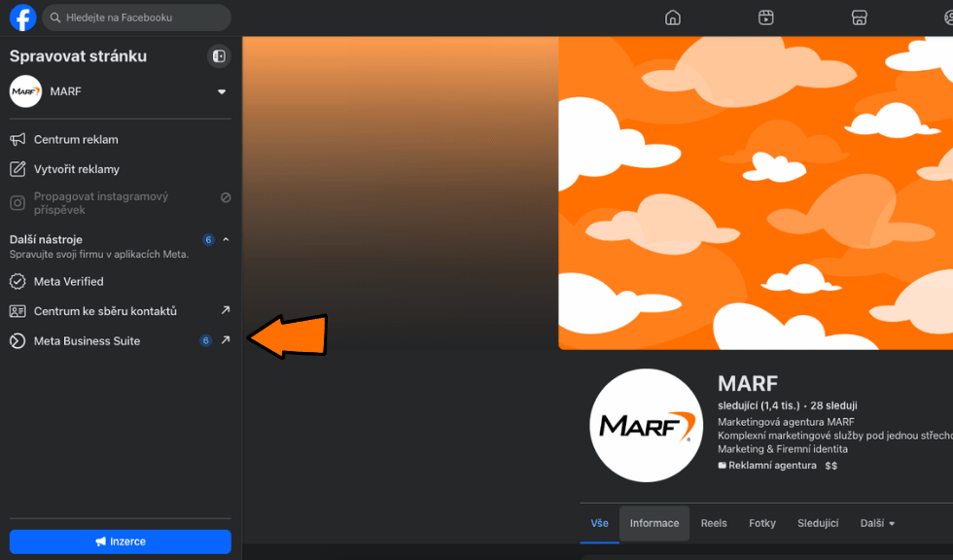Click the Centrum reklam megaphone icon
The image size is (953, 560).
coord(18,140)
